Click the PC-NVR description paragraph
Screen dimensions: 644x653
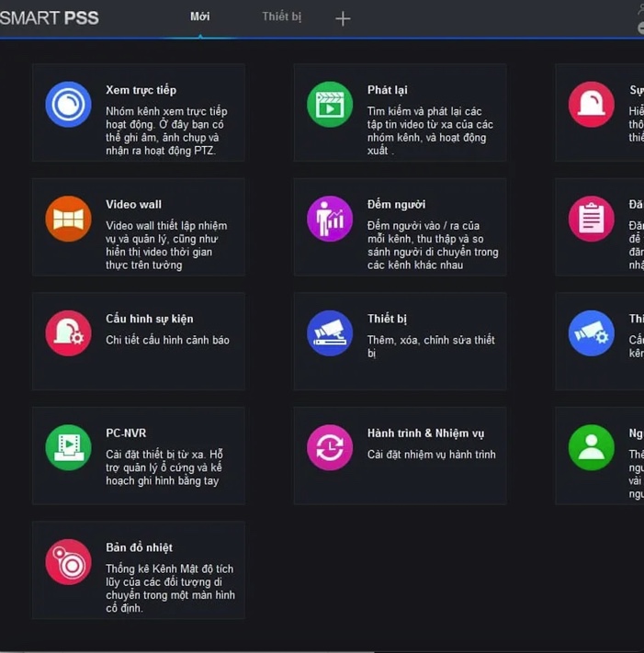(x=164, y=467)
